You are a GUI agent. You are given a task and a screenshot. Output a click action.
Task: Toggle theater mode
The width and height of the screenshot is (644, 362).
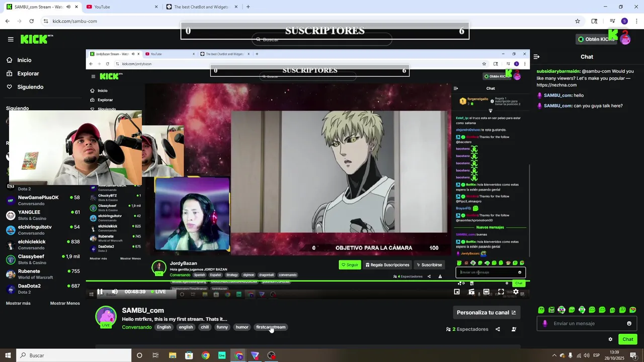pyautogui.click(x=486, y=292)
